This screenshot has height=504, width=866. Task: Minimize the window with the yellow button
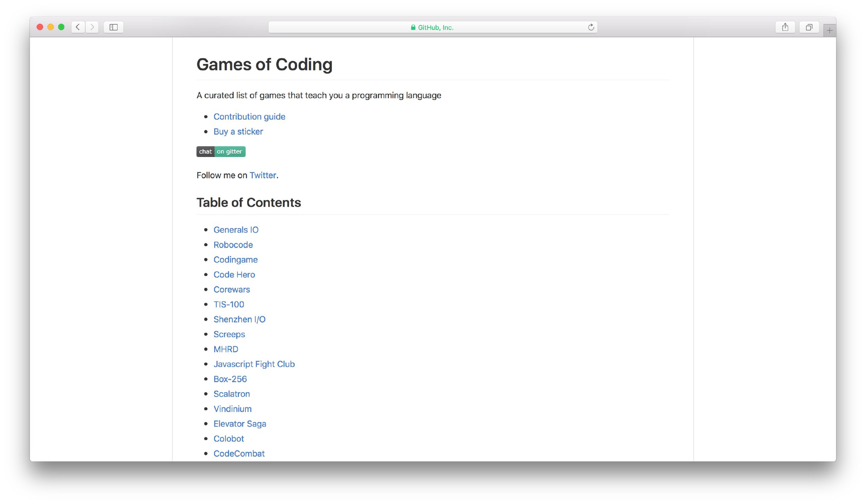pyautogui.click(x=50, y=27)
